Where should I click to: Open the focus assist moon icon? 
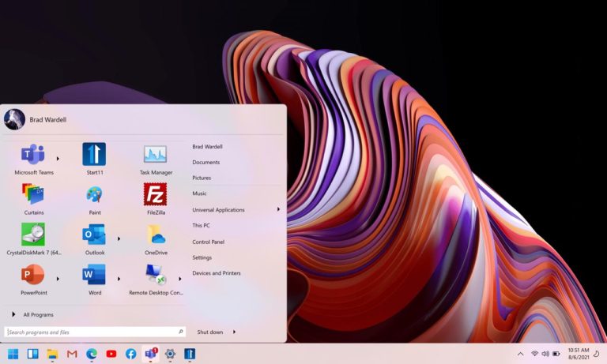597,354
